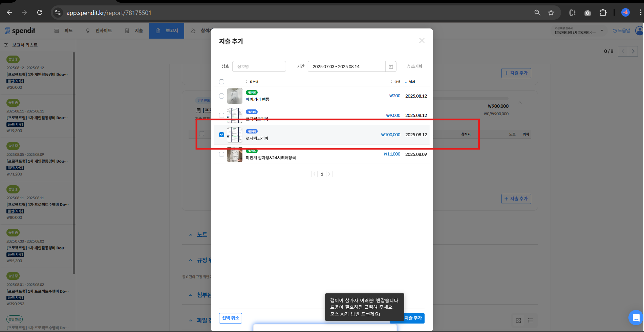Collapse the 노트 section
This screenshot has height=332, width=644.
(x=191, y=234)
